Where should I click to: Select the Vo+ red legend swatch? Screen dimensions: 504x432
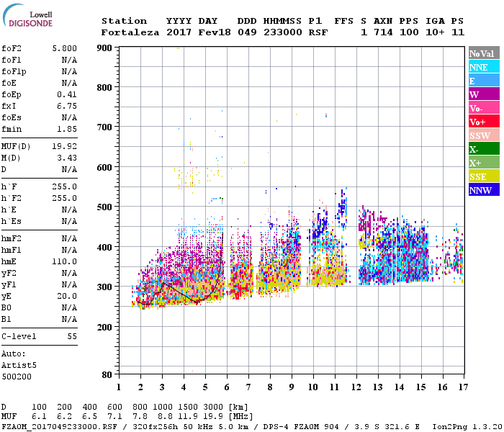tap(484, 122)
